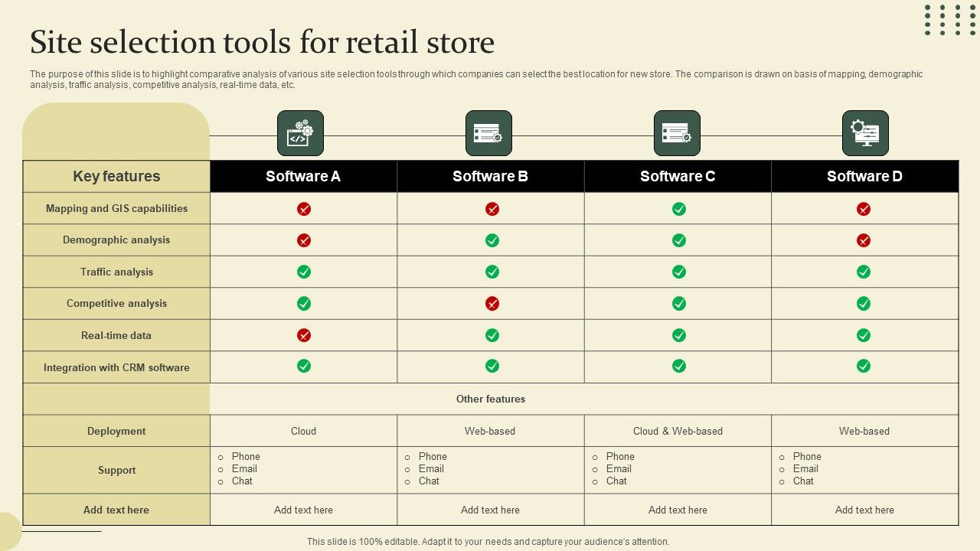Click green check for Software A Competitive analysis
The width and height of the screenshot is (980, 551).
coord(304,304)
